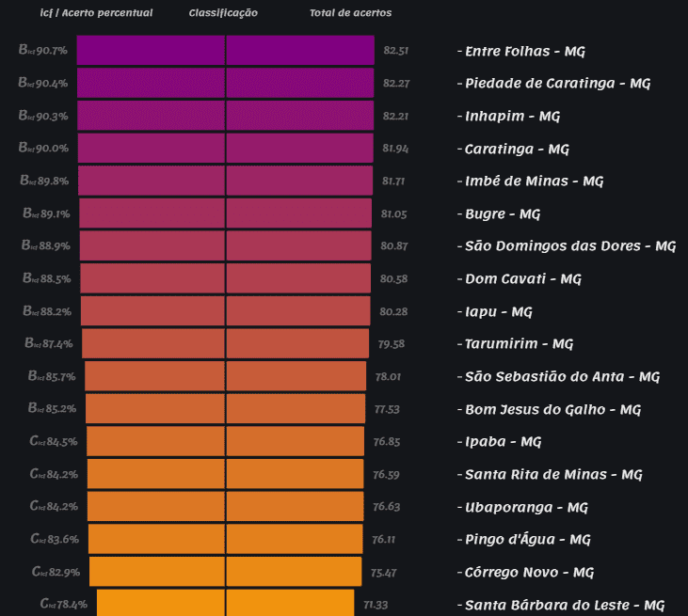Select the 'Total de acertos' column header
Image resolution: width=688 pixels, height=616 pixels.
(350, 13)
